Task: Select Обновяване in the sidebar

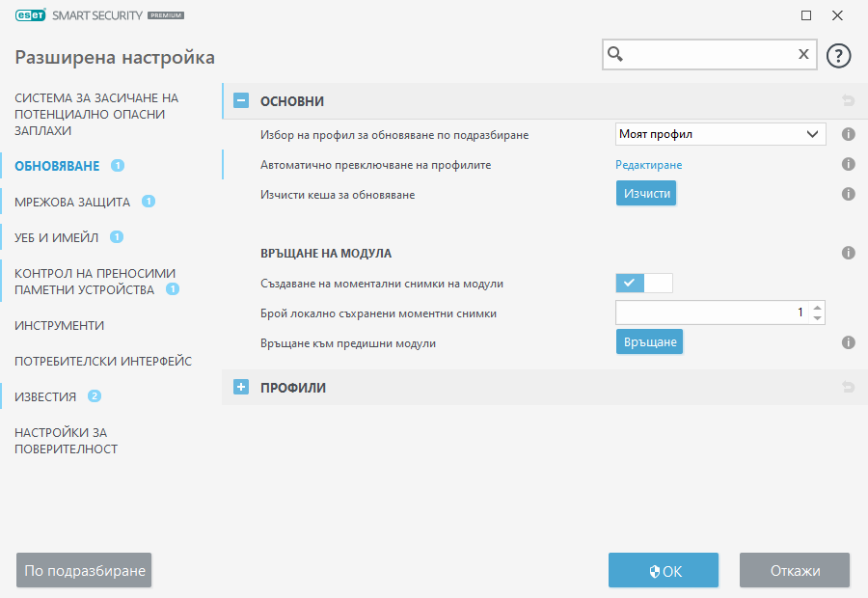Action: [x=57, y=166]
